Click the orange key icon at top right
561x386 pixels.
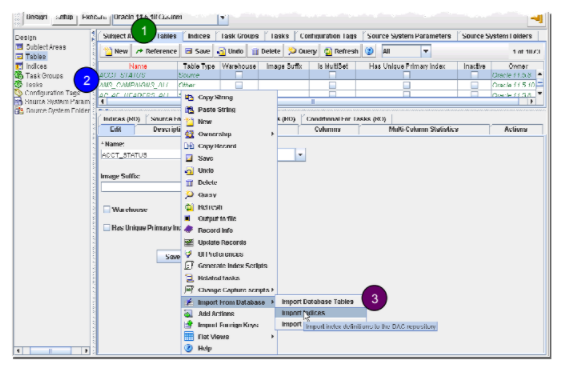point(537,18)
